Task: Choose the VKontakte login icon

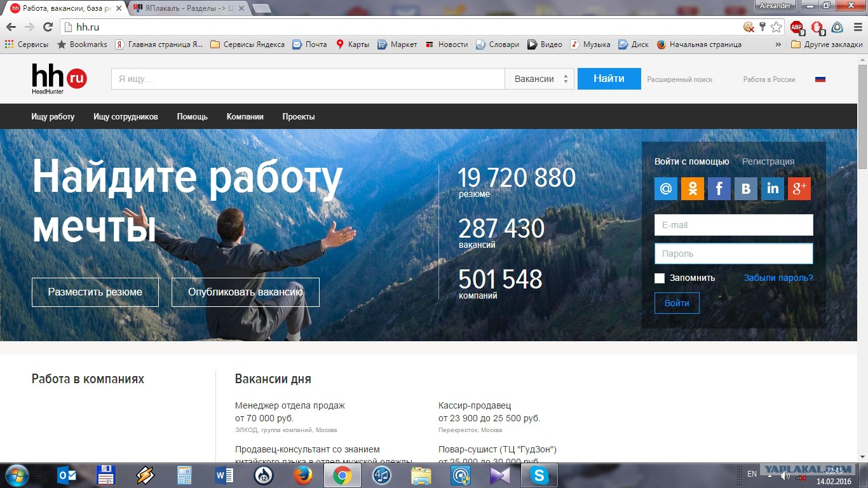Action: tap(746, 189)
